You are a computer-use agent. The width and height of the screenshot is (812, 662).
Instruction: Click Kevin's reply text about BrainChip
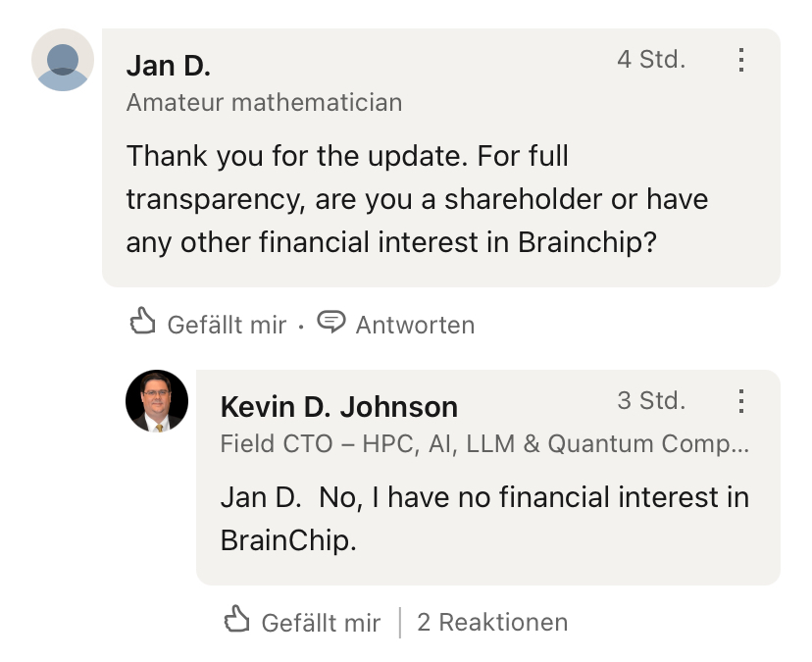(x=484, y=518)
